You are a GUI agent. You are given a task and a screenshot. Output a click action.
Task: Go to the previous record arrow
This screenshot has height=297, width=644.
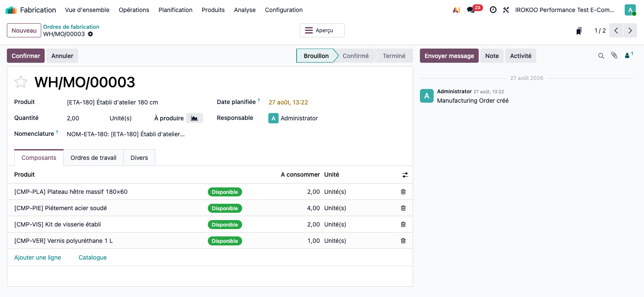coord(616,31)
